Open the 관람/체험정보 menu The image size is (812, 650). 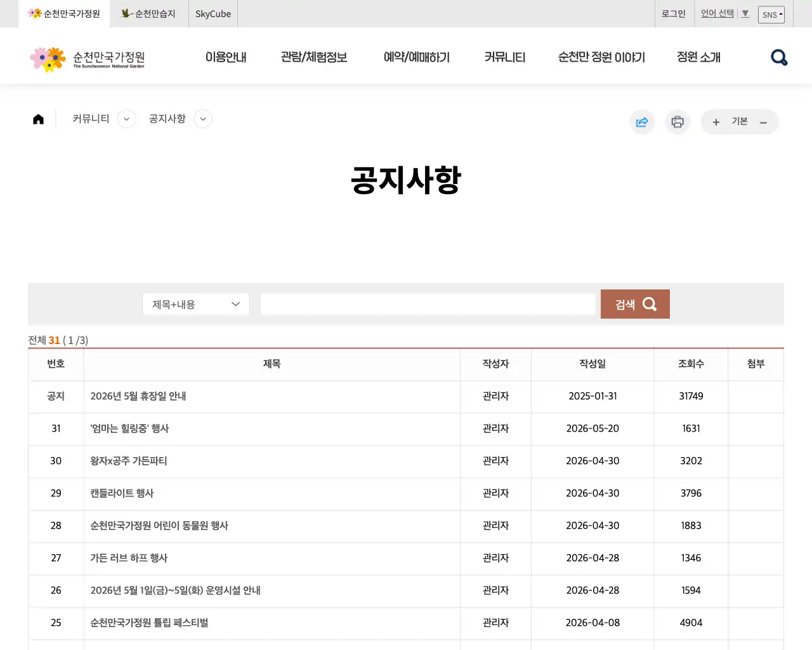tap(314, 57)
